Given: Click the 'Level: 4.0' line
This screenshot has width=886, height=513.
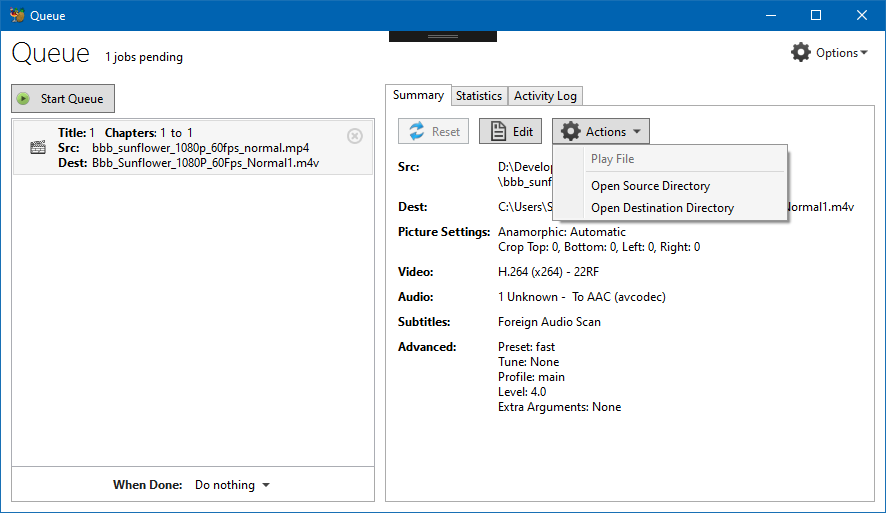Looking at the screenshot, I should pyautogui.click(x=522, y=392).
